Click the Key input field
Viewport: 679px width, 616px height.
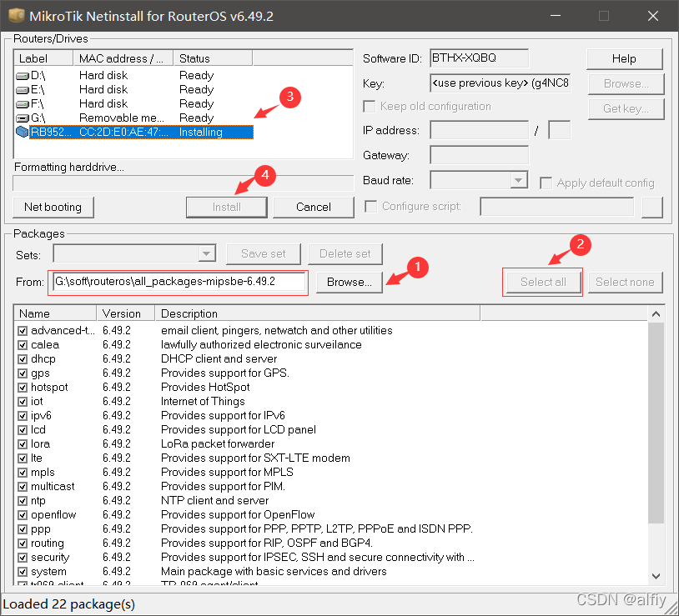click(500, 83)
